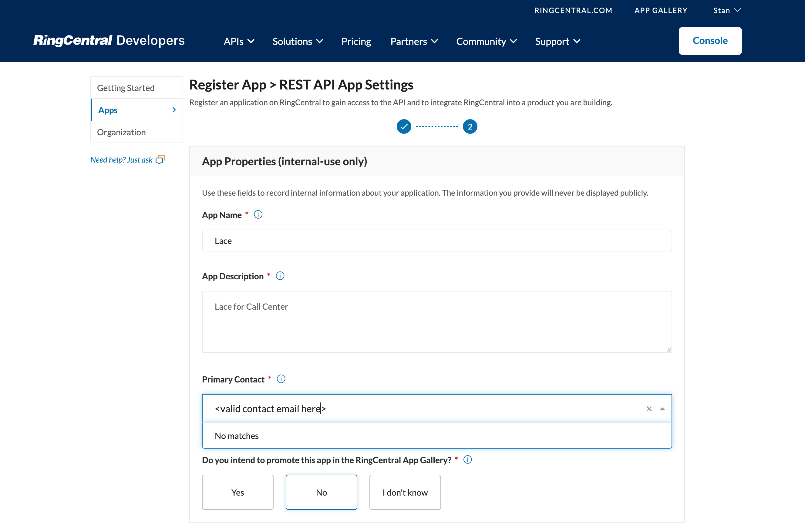Click the App Description info icon
This screenshot has height=532, width=805.
[280, 276]
